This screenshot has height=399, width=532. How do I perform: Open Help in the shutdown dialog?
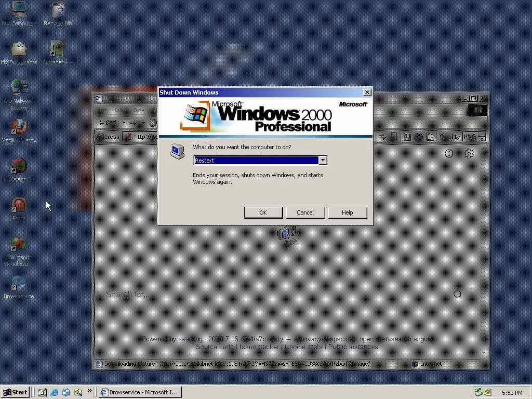348,212
